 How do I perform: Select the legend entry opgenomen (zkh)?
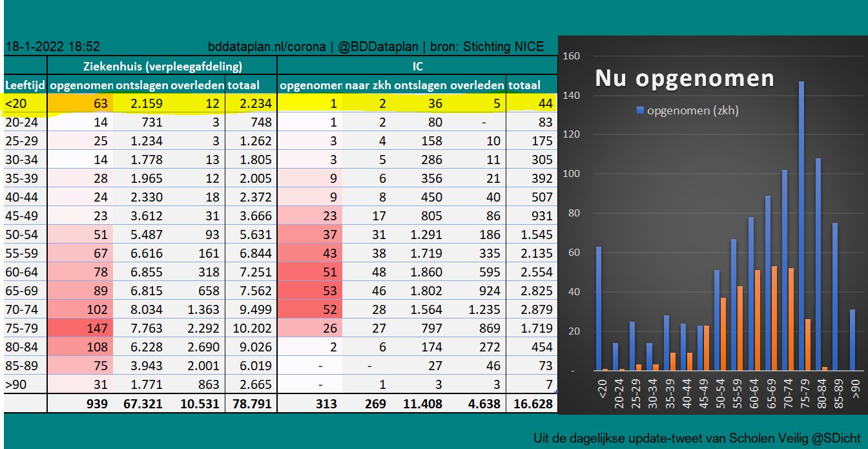tap(687, 110)
